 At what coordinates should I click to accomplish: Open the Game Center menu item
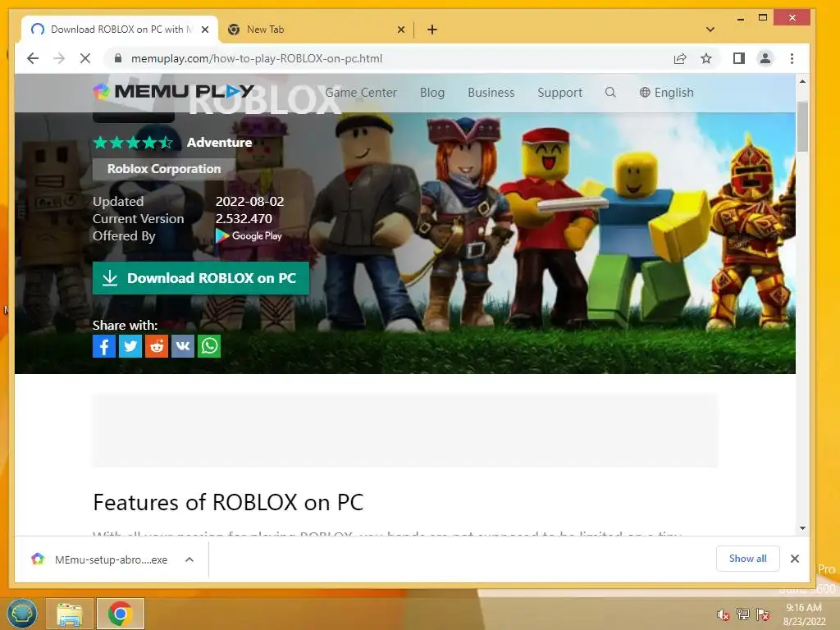click(361, 93)
